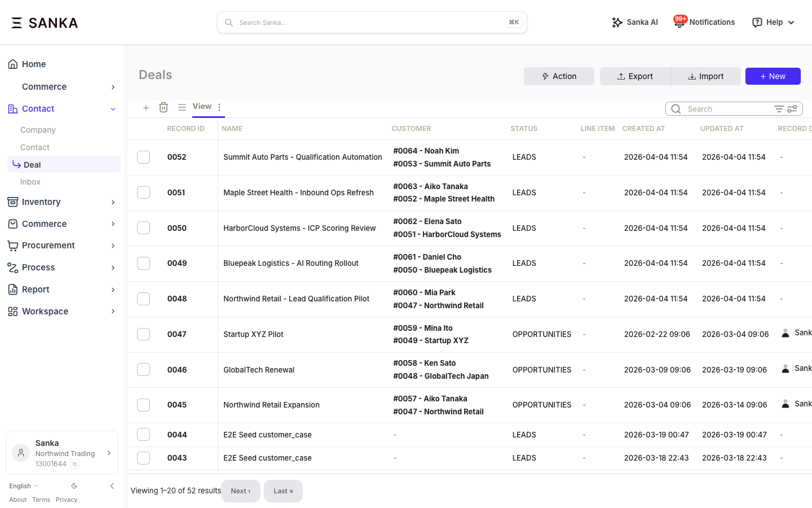Open Sanka AI assistant

click(634, 23)
